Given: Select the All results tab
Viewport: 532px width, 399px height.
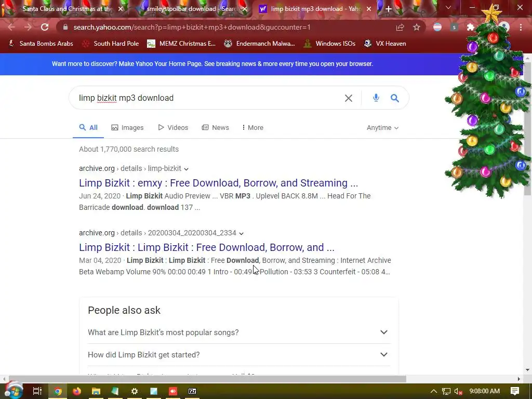Looking at the screenshot, I should tap(88, 128).
